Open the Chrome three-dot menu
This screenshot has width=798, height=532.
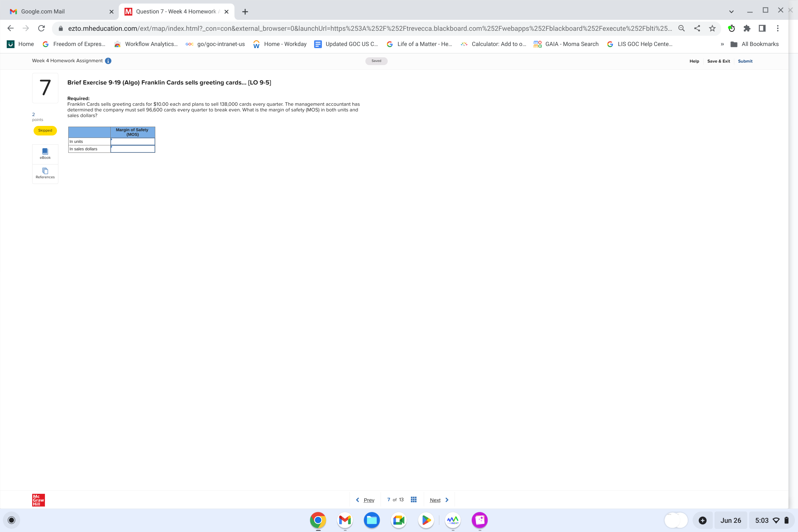tap(777, 28)
